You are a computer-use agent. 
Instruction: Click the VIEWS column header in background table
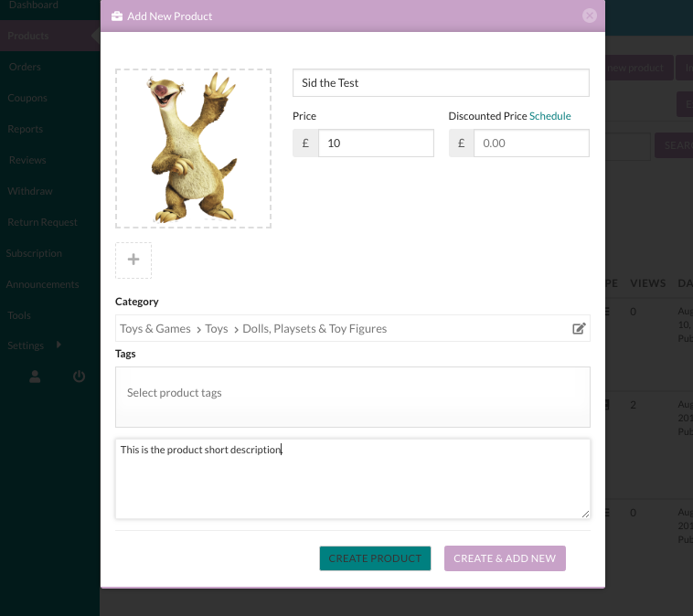pos(647,283)
